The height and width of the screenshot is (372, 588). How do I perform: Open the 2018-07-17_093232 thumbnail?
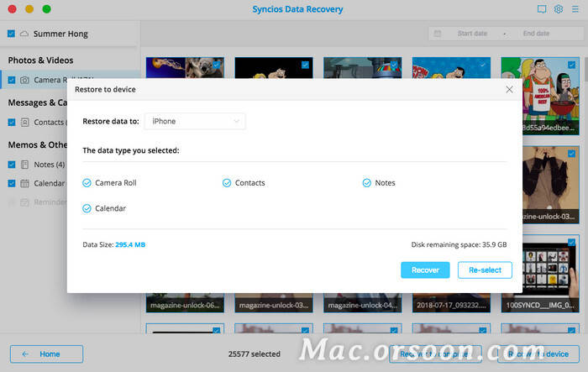pos(451,302)
